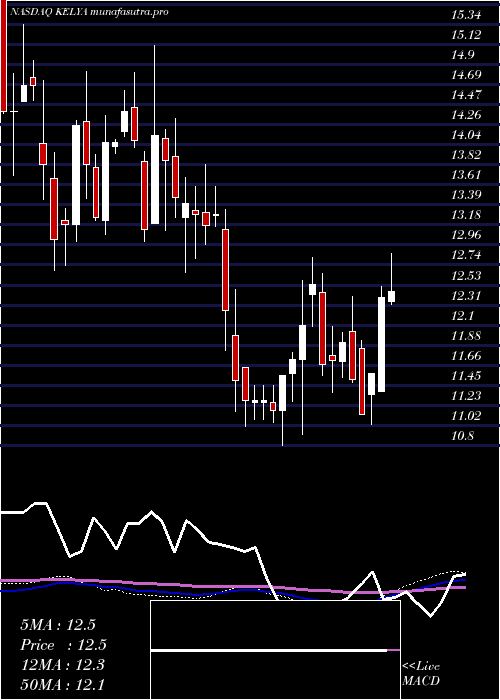Click the 'Price : 12.5' legend entry
This screenshot has width=500, height=700.
pos(64,645)
